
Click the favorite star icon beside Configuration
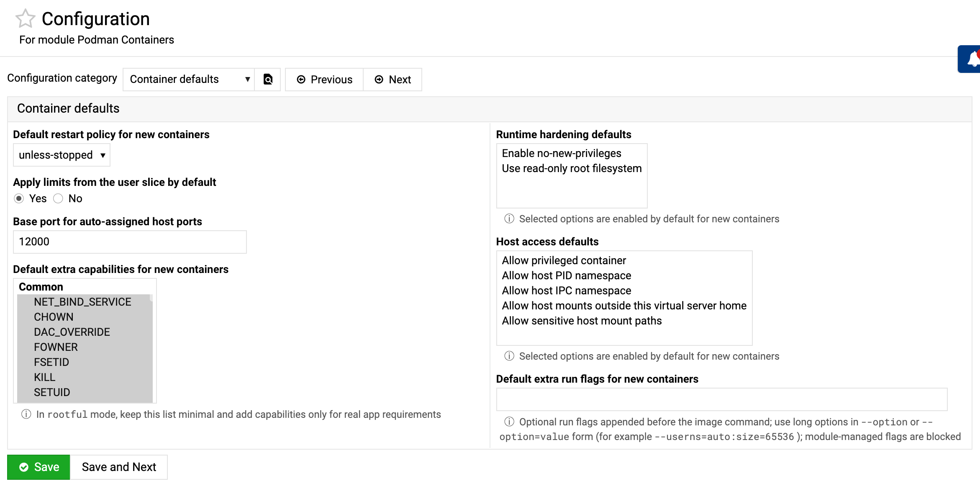point(25,19)
